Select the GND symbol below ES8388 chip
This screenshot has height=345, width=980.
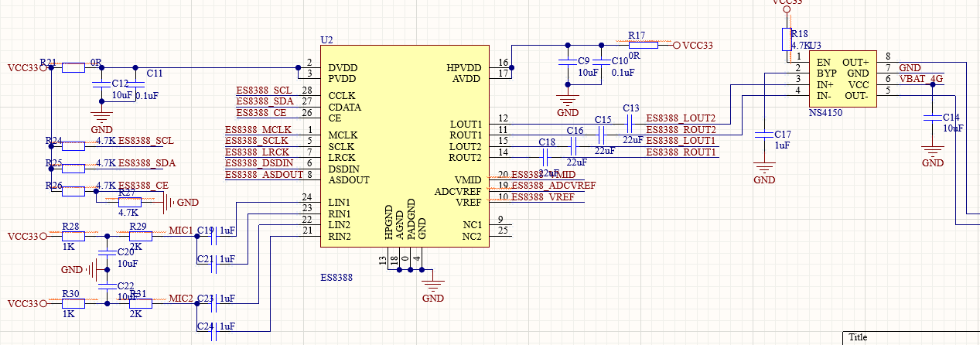click(x=433, y=289)
